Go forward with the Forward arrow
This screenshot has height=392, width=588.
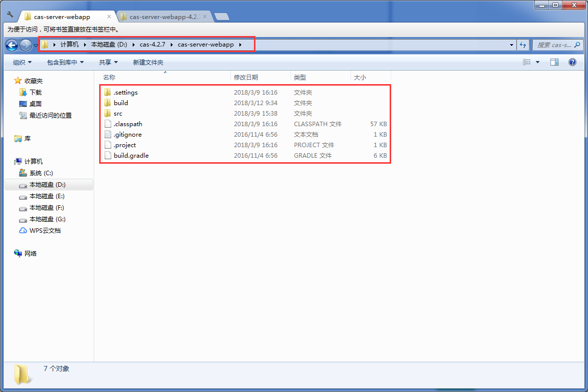coord(26,46)
